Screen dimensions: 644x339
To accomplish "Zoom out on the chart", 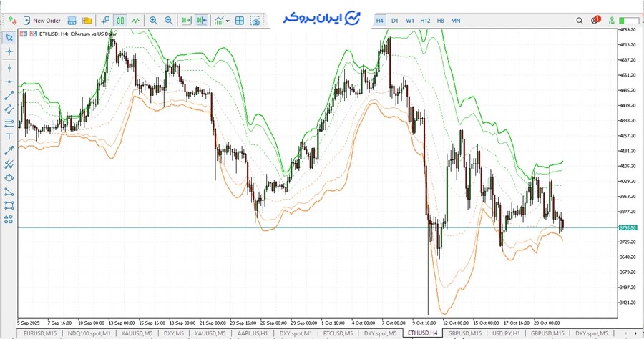I will click(x=168, y=21).
